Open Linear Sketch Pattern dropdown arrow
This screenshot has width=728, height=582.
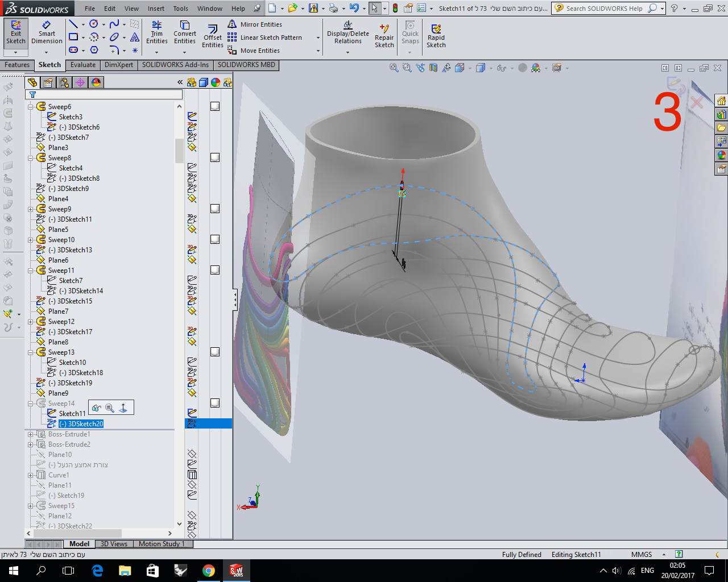317,38
